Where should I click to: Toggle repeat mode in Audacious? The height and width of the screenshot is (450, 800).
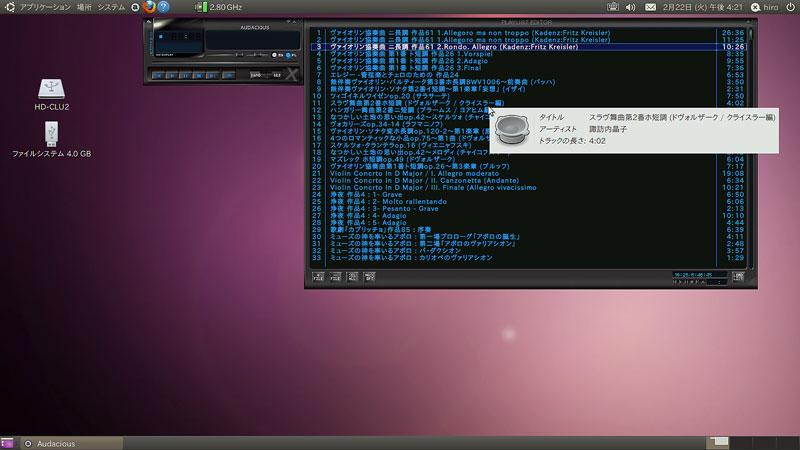[277, 76]
